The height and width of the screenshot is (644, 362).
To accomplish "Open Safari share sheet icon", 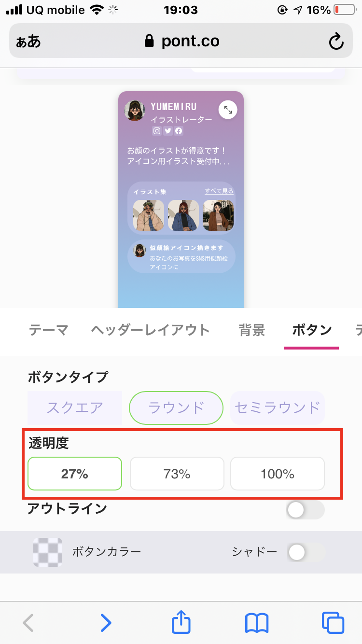I will (x=181, y=622).
